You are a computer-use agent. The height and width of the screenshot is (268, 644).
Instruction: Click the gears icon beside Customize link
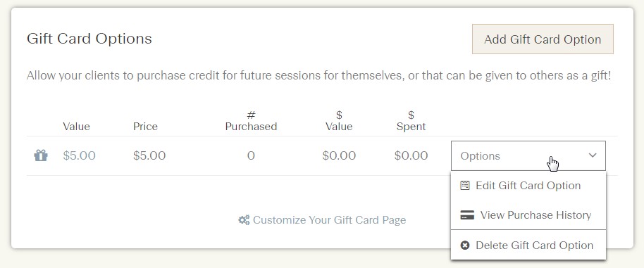(244, 220)
